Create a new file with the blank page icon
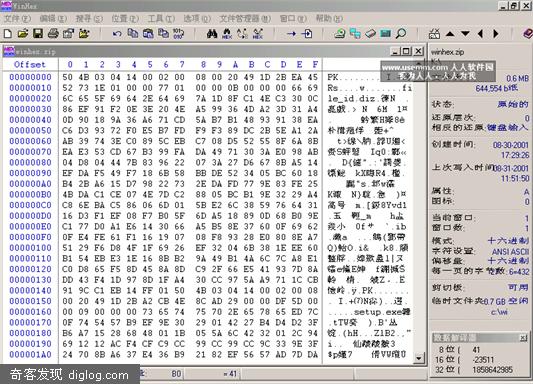 point(8,34)
